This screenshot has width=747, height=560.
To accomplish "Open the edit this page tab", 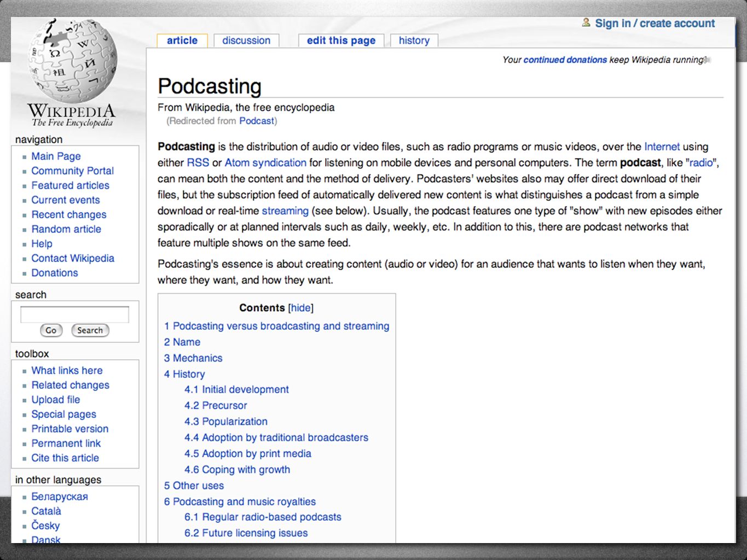I will (341, 40).
